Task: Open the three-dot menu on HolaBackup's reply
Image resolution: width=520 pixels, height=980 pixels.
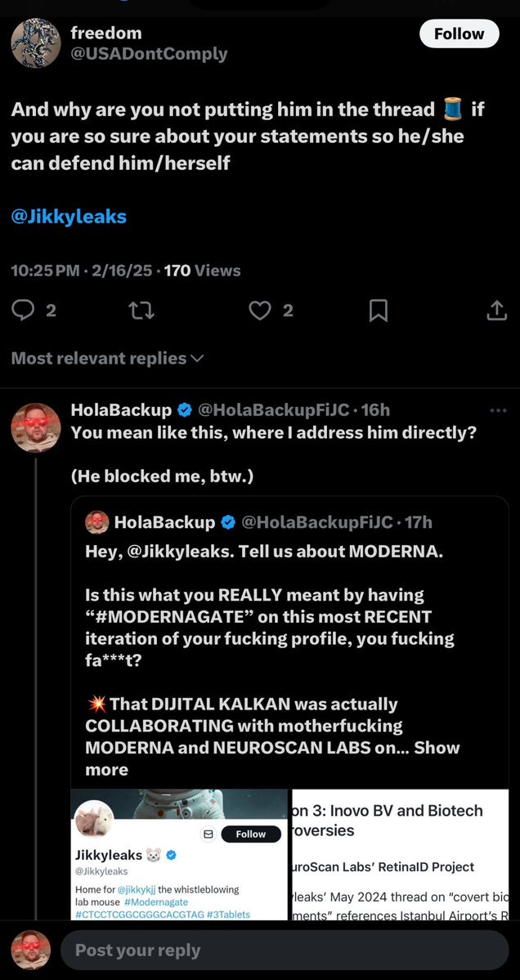Action: pos(498,409)
